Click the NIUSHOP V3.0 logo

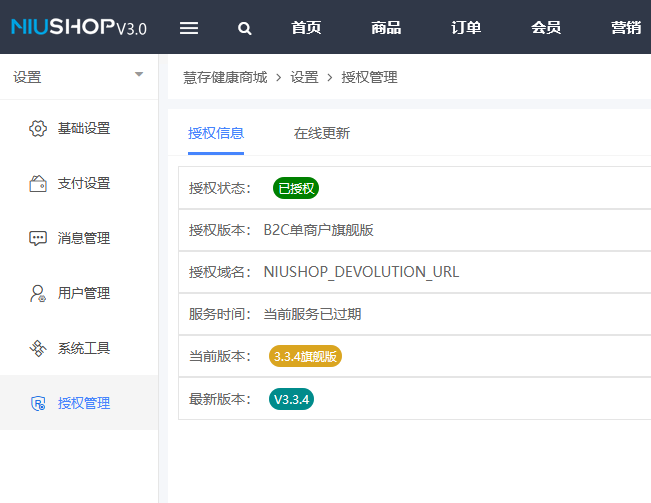(79, 27)
